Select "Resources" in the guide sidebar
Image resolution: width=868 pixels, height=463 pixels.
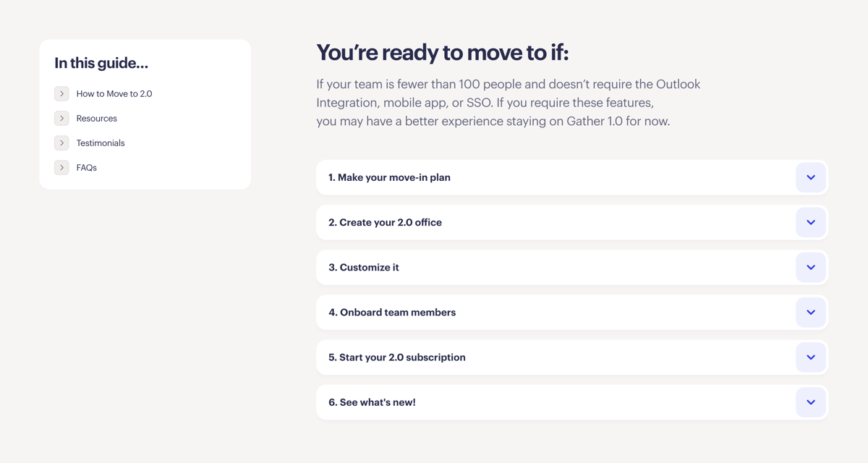[x=97, y=118]
